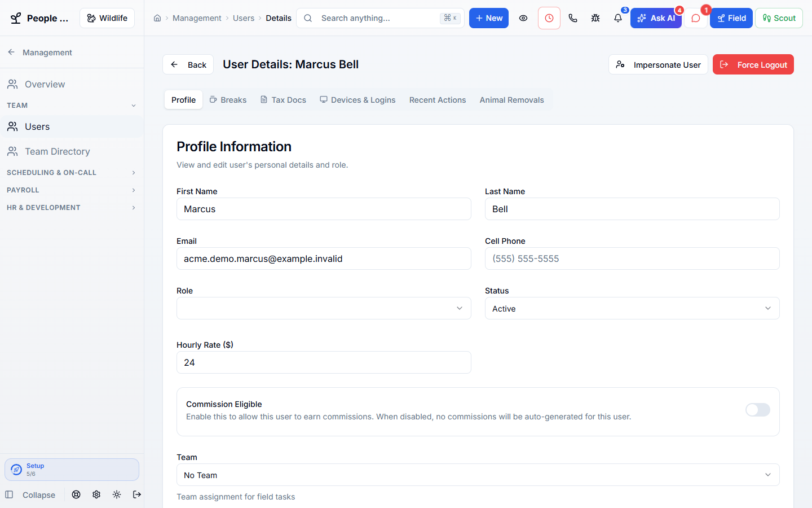
Task: Switch to the Breaks tab
Action: pos(228,100)
